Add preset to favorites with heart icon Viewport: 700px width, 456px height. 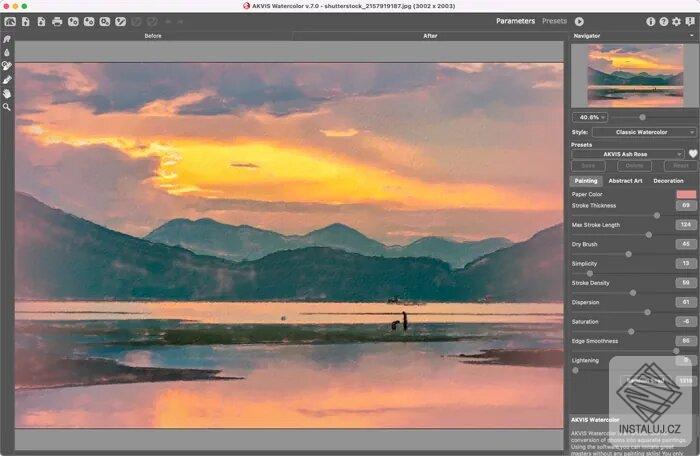pos(692,154)
